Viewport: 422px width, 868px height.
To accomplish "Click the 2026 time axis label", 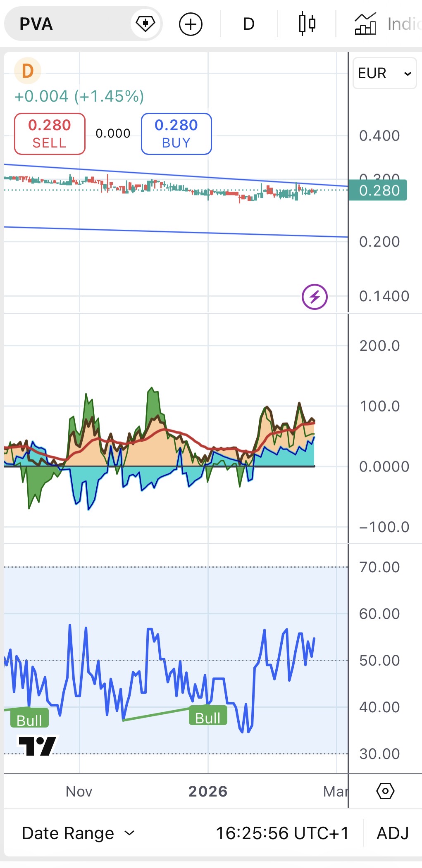I will pyautogui.click(x=208, y=791).
